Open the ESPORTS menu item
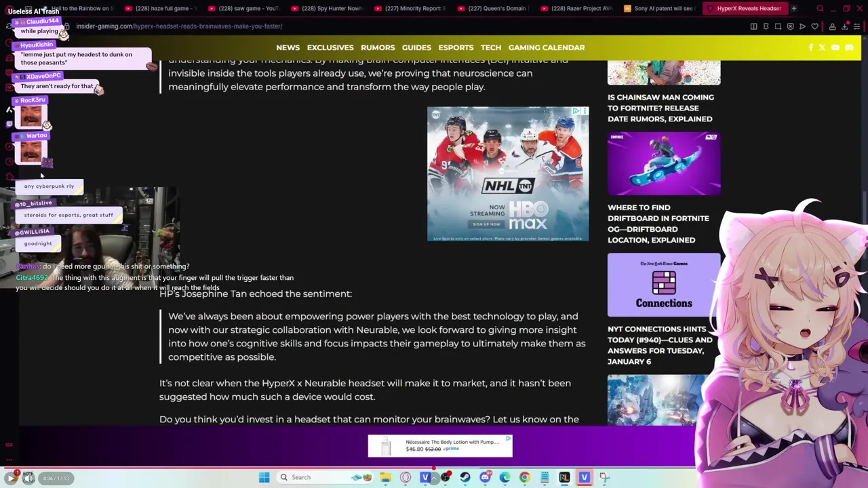The height and width of the screenshot is (488, 868). coord(456,47)
